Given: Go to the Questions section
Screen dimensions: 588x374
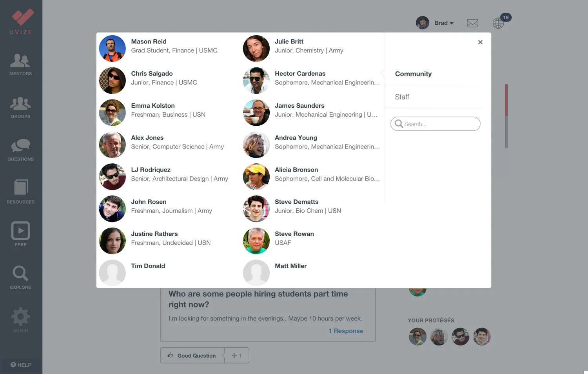Looking at the screenshot, I should [x=20, y=150].
